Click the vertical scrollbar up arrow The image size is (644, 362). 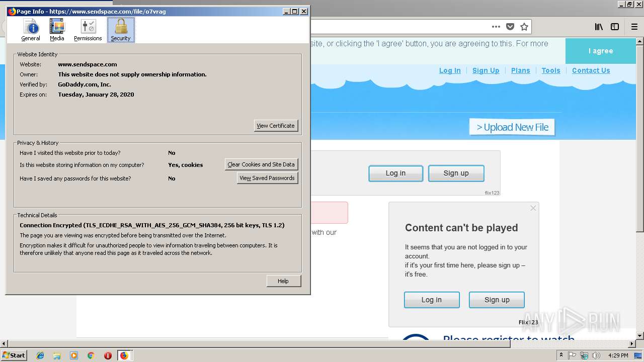[640, 43]
